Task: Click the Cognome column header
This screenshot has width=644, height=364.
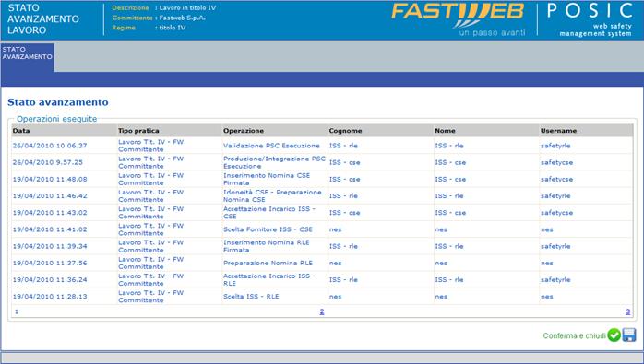Action: point(345,131)
